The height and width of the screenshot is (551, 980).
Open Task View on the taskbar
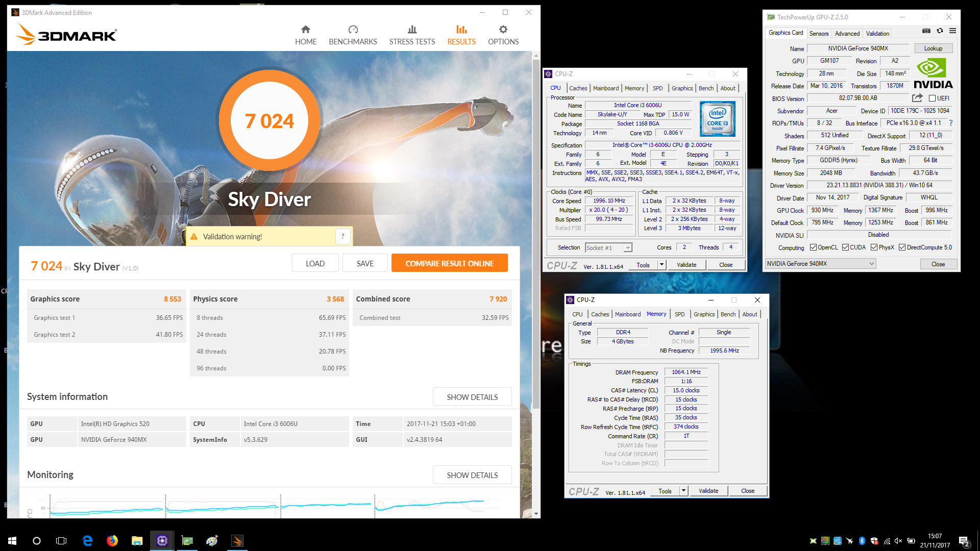click(61, 540)
